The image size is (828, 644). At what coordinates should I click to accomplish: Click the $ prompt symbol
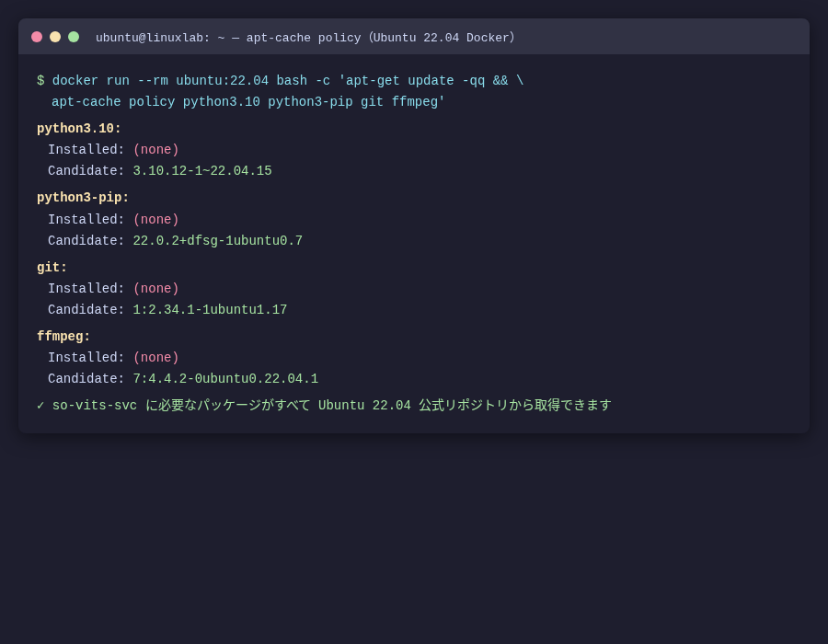pyautogui.click(x=40, y=81)
